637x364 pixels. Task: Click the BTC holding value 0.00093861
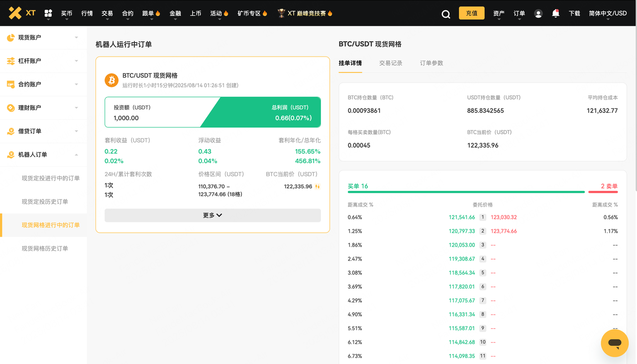[364, 110]
